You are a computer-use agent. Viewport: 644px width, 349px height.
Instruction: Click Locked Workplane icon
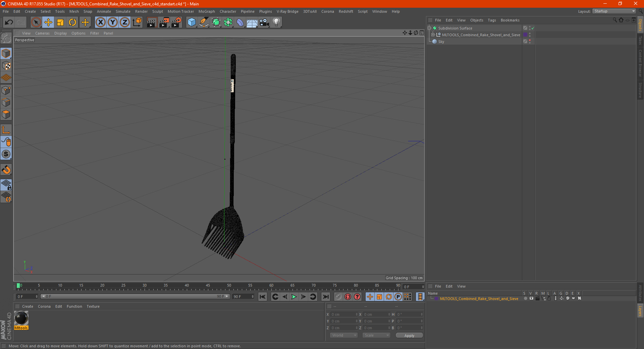tap(6, 185)
